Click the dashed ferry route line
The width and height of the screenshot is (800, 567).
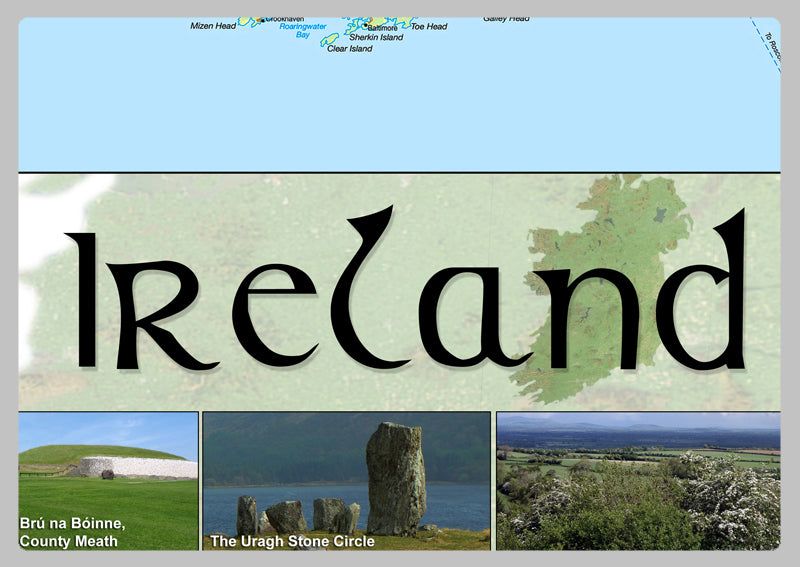click(765, 45)
